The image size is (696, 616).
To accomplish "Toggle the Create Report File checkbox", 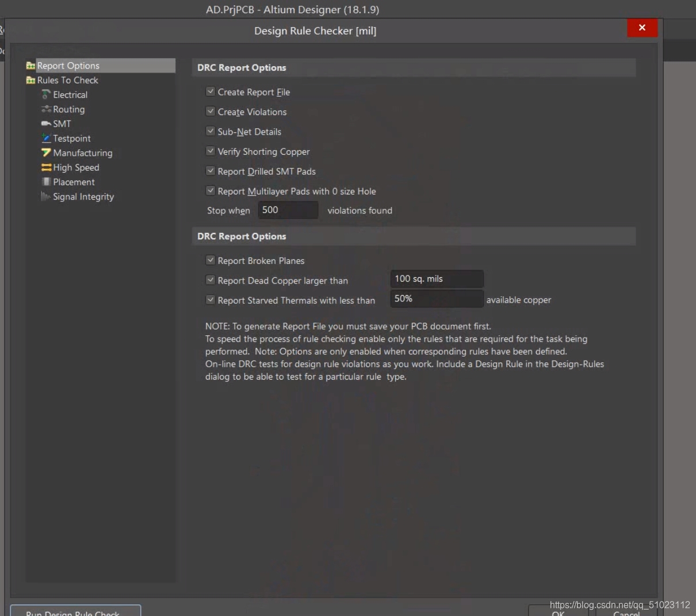I will click(x=211, y=91).
